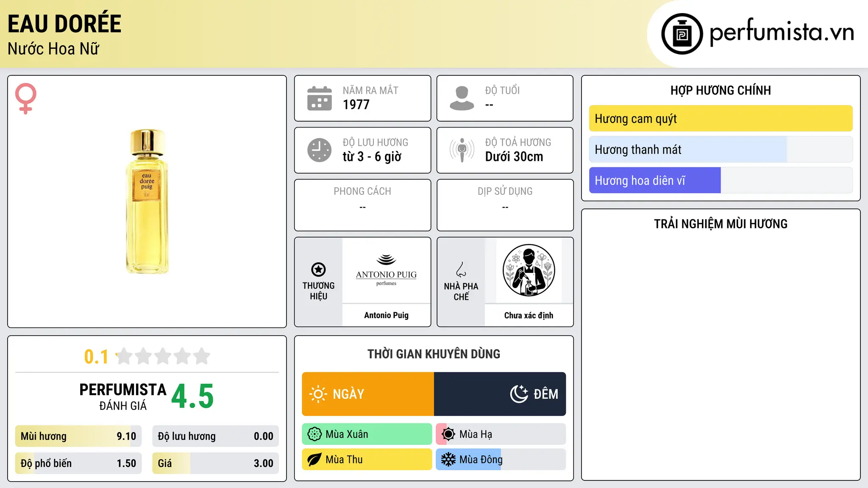
Task: Click the Antonio Puig brand name link
Action: pos(386,315)
